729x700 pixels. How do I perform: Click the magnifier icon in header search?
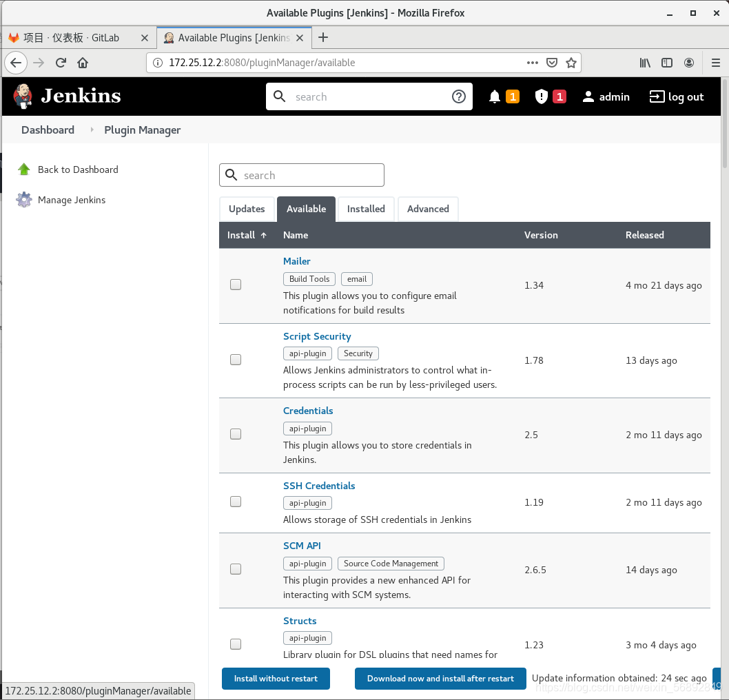click(280, 96)
